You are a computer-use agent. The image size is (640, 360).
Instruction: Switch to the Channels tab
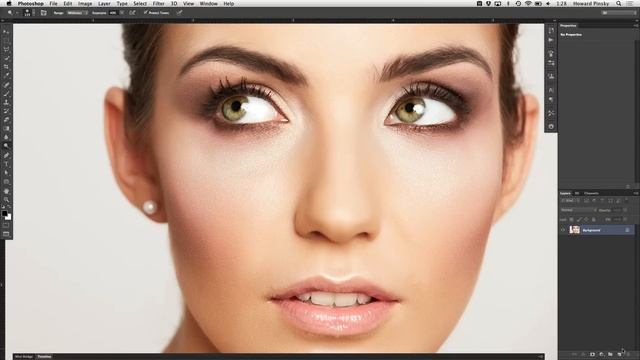pyautogui.click(x=591, y=193)
